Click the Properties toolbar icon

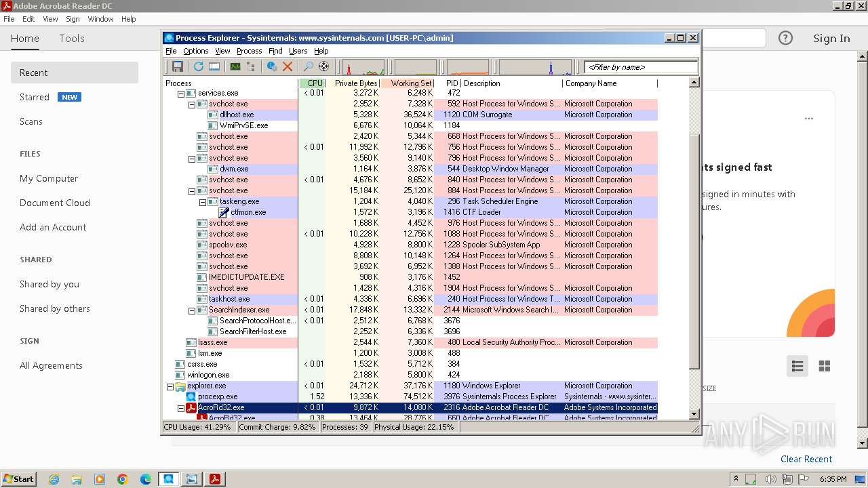pos(272,66)
